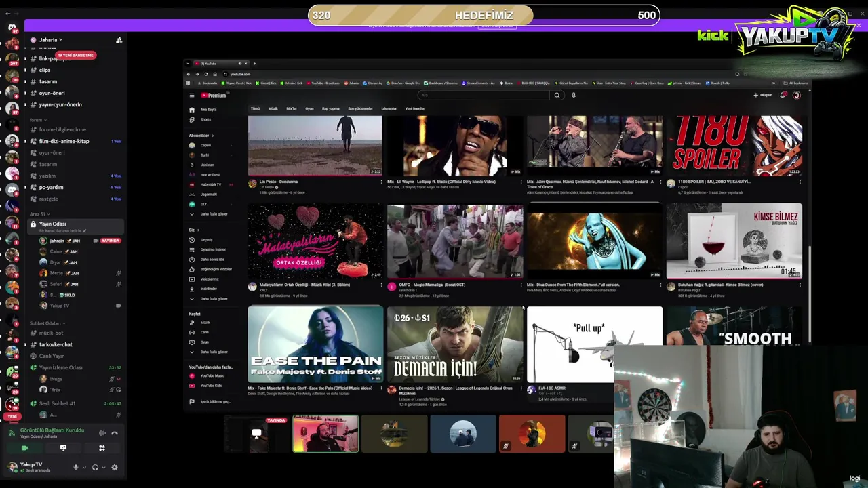This screenshot has height=488, width=868.
Task: Open more options for Lin Pesto - Dondurma video
Action: [x=381, y=182]
